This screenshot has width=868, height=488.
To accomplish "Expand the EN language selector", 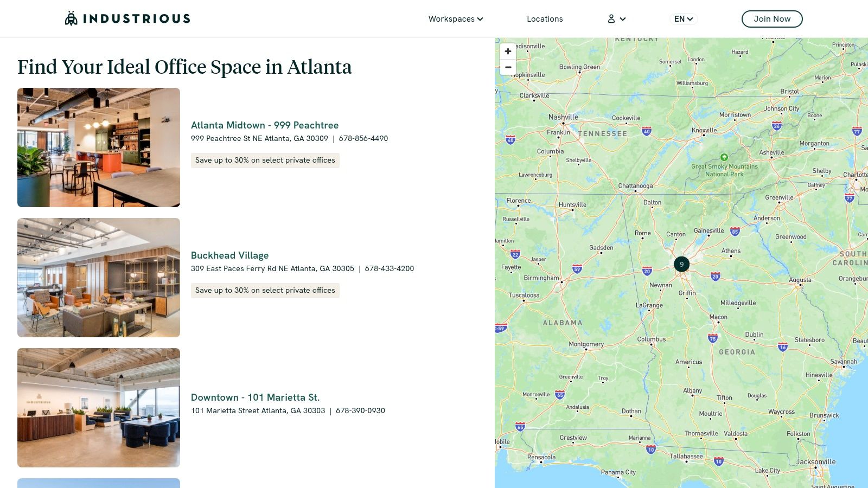I will (684, 19).
